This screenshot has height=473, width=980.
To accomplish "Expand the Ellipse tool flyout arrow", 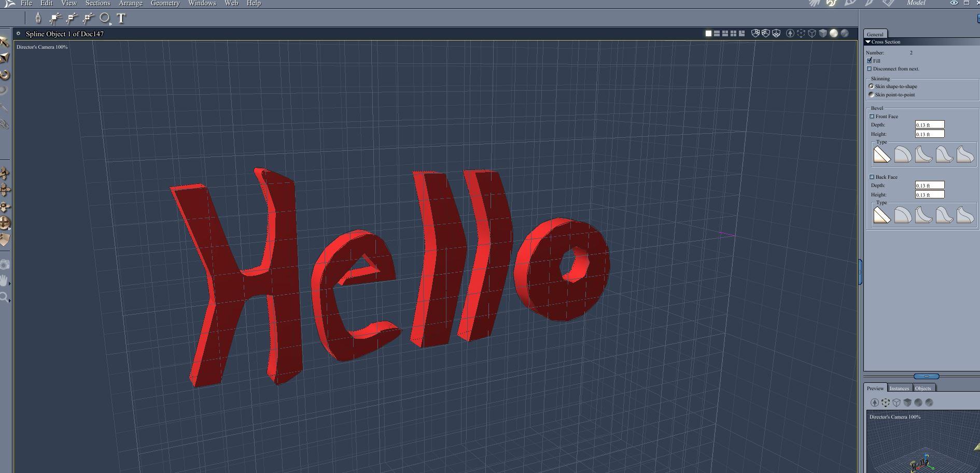I will (x=111, y=23).
